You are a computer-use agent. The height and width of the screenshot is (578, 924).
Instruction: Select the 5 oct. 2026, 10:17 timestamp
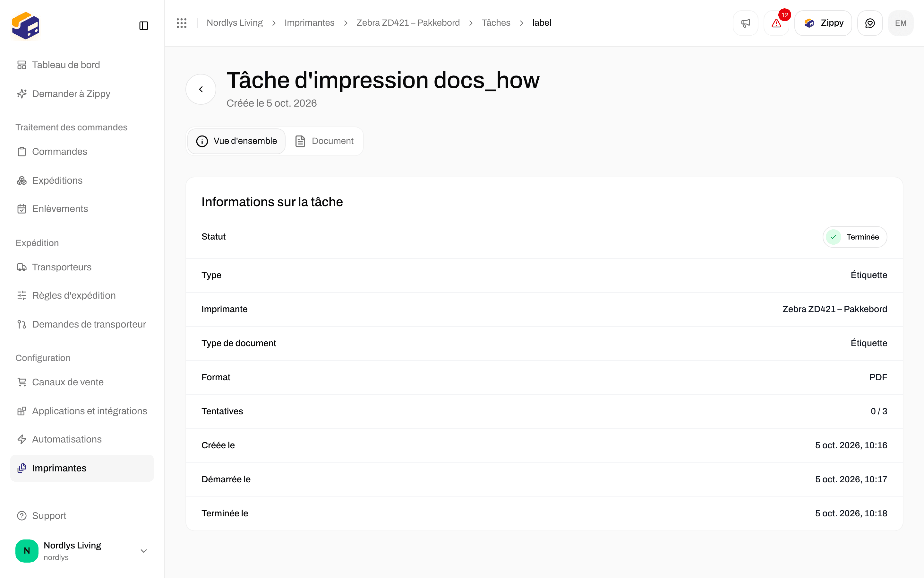coord(851,479)
